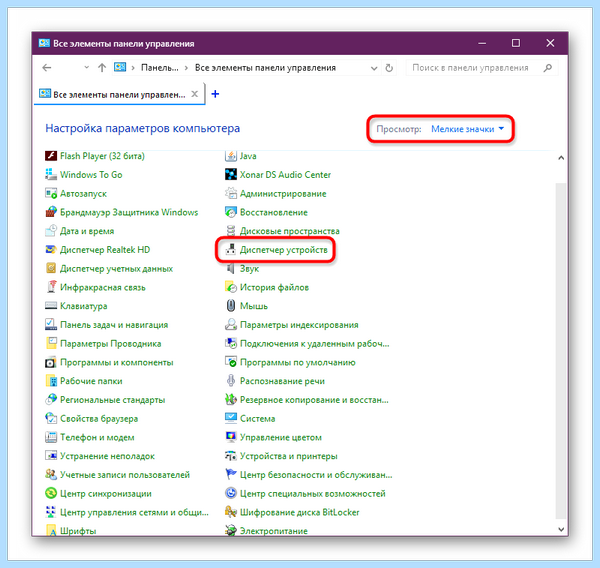This screenshot has width=600, height=568.
Task: Click the Брандмауэр Защитника Windows icon
Action: (51, 212)
